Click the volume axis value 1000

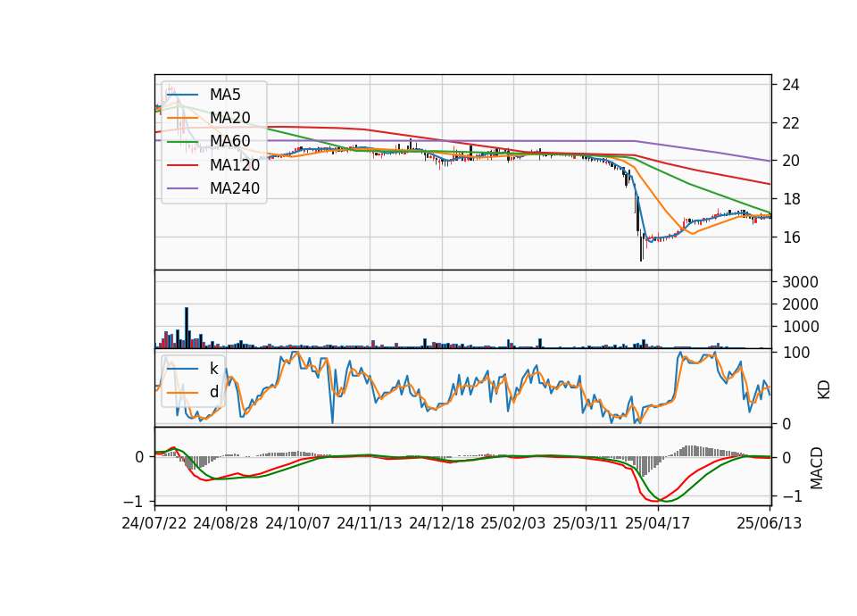click(800, 327)
